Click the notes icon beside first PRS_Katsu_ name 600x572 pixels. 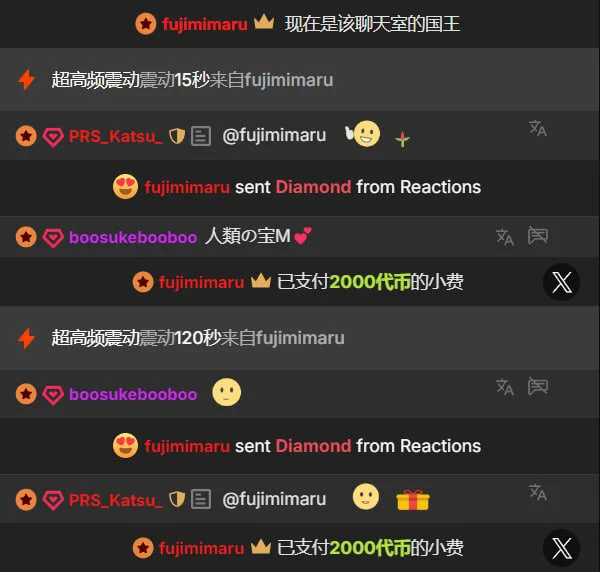pyautogui.click(x=201, y=136)
